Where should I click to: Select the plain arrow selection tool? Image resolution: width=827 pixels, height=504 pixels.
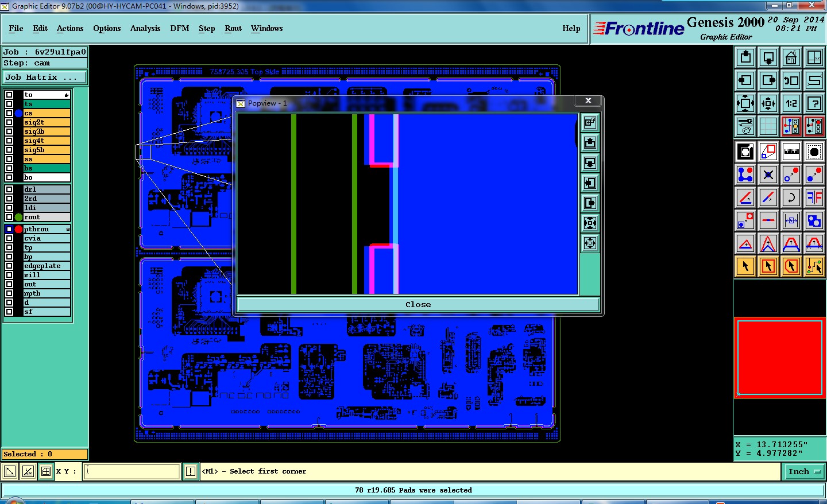click(x=745, y=266)
